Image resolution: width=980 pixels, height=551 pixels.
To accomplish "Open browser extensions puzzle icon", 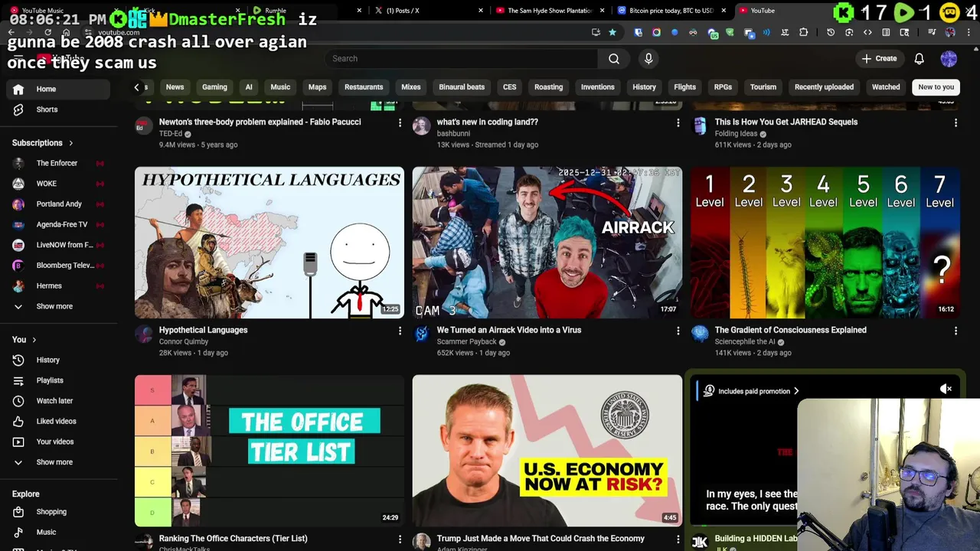I will coord(803,32).
